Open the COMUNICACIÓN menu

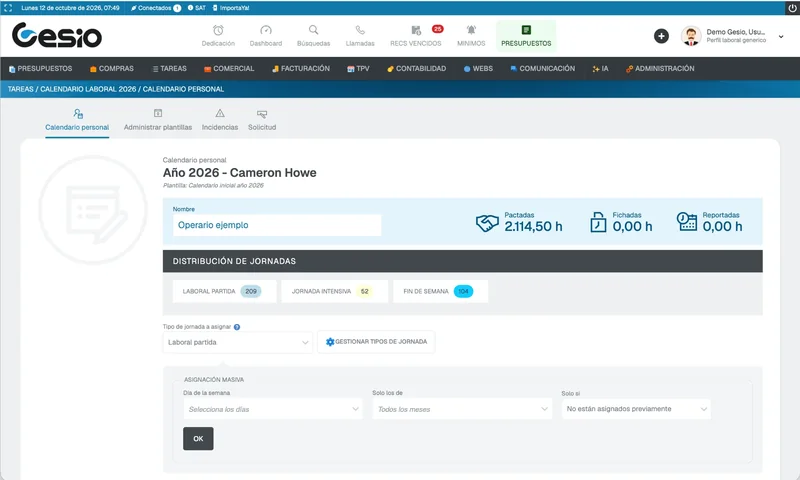tap(542, 68)
